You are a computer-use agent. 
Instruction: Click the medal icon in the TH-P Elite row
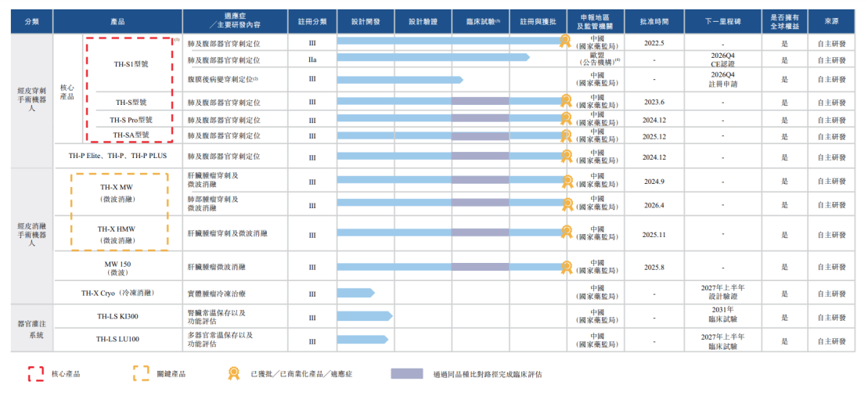click(x=566, y=157)
